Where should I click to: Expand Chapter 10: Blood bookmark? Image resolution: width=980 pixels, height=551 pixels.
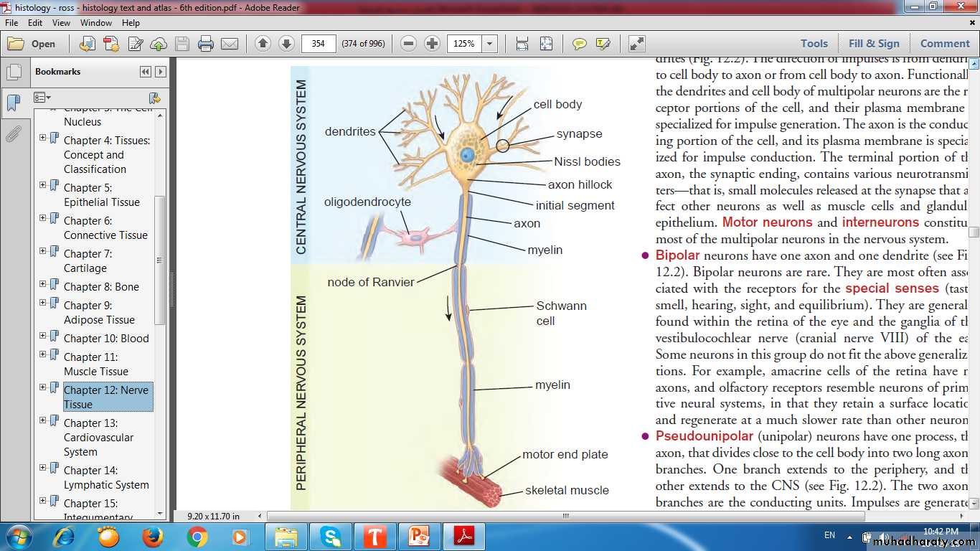pos(43,334)
